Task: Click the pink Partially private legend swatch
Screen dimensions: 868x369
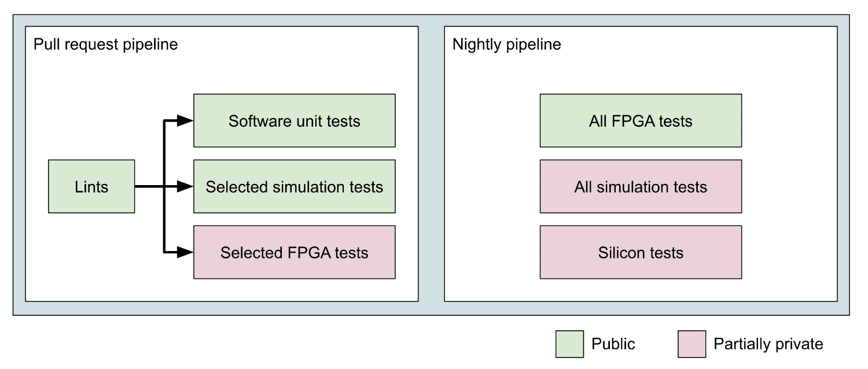Action: point(692,344)
